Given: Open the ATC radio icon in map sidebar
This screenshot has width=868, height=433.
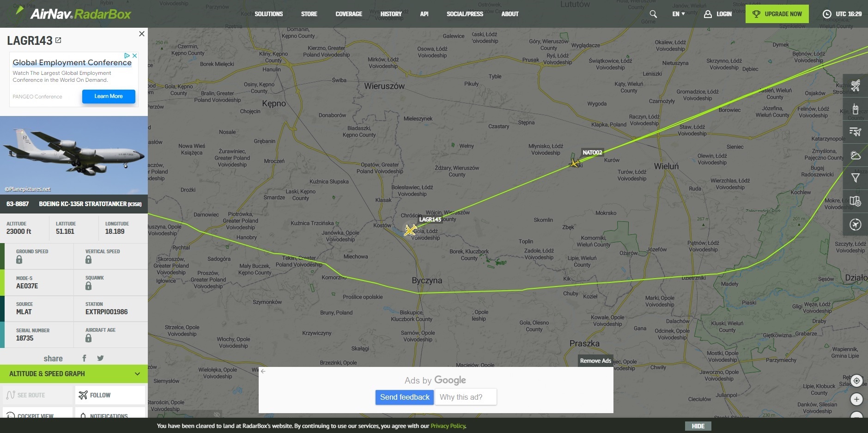Looking at the screenshot, I should tap(856, 109).
